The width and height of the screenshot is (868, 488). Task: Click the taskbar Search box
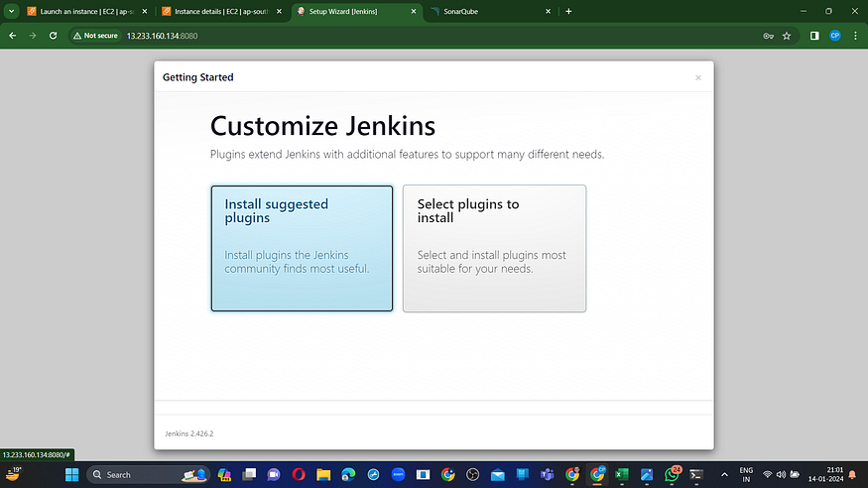(149, 475)
